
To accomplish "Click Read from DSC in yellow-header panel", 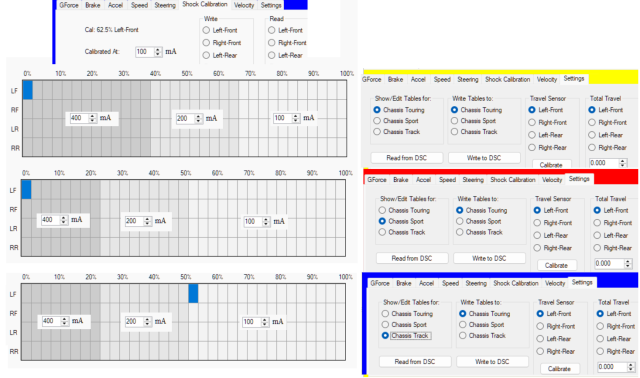I will (407, 158).
